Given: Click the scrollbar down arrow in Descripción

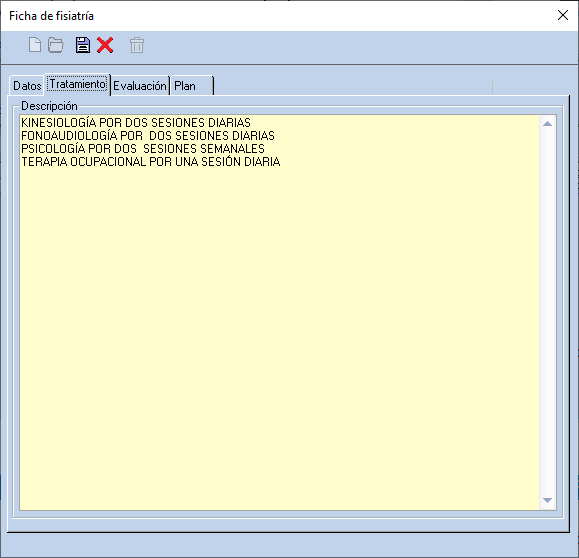Looking at the screenshot, I should click(548, 500).
